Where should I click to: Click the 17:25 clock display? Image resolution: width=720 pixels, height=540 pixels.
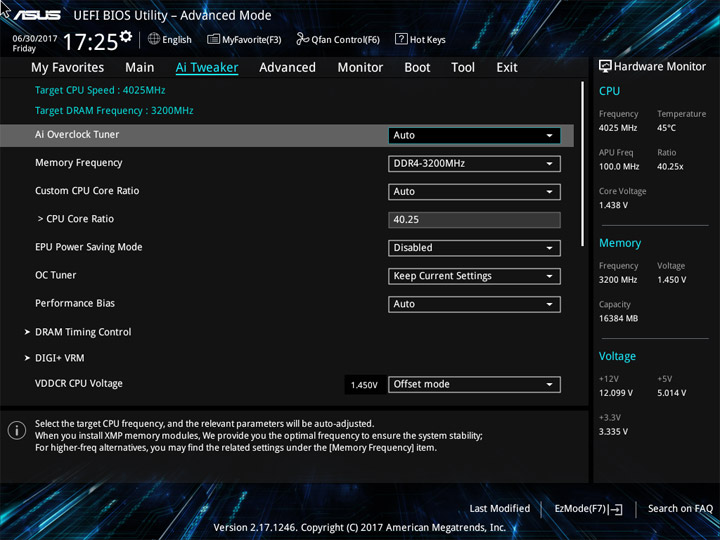point(90,42)
